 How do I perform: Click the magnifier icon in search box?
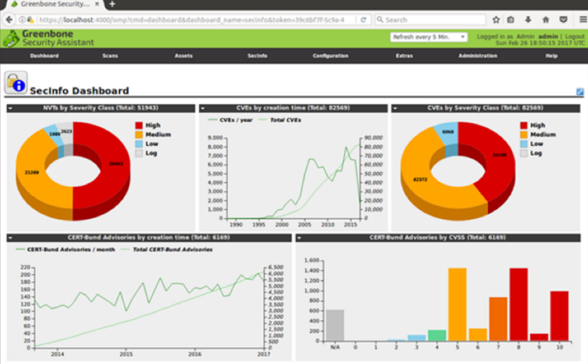click(x=380, y=20)
